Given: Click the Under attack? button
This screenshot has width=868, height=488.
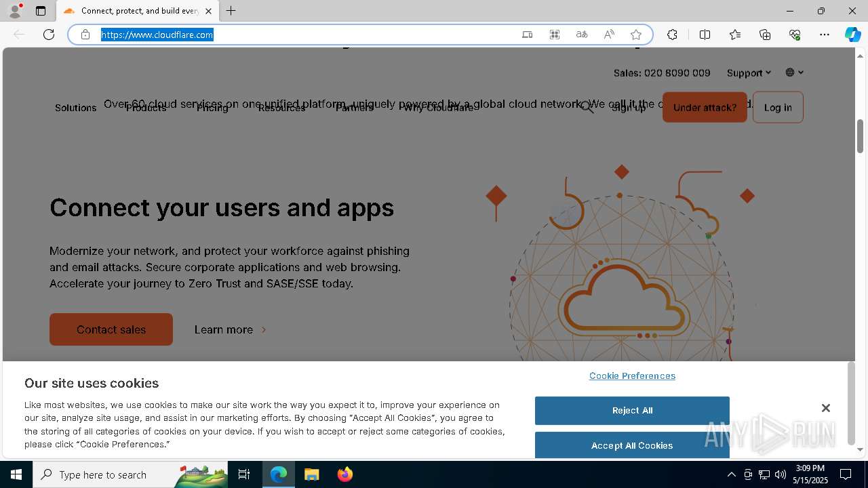Looking at the screenshot, I should pyautogui.click(x=705, y=107).
